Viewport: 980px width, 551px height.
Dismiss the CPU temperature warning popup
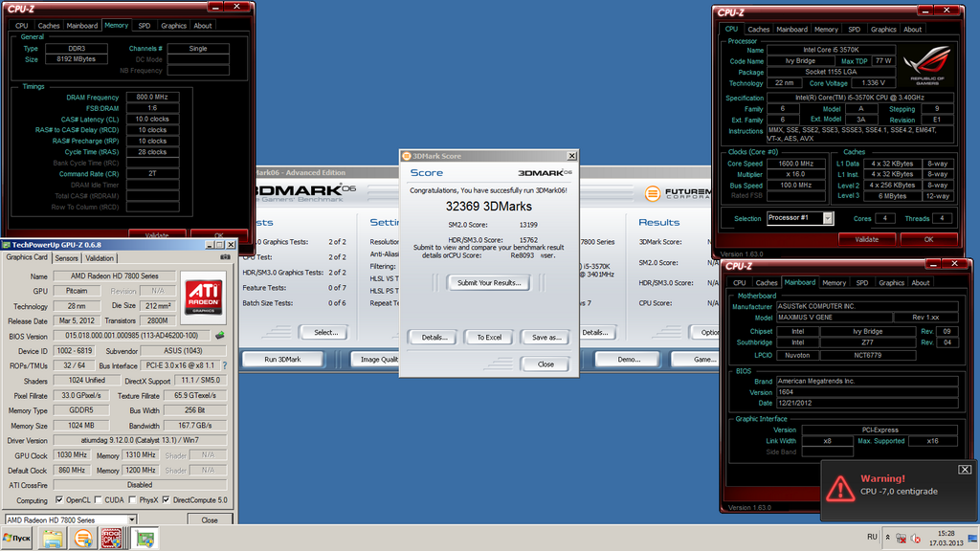tap(965, 469)
